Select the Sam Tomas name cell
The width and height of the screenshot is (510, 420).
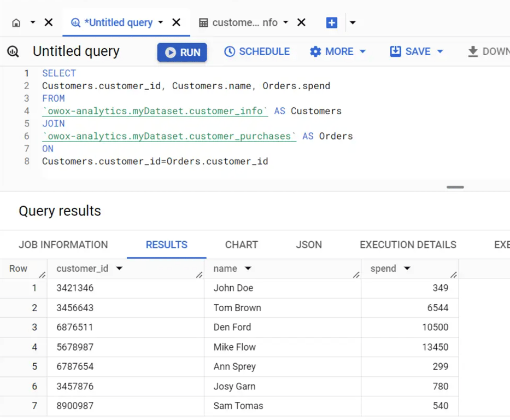pyautogui.click(x=282, y=406)
